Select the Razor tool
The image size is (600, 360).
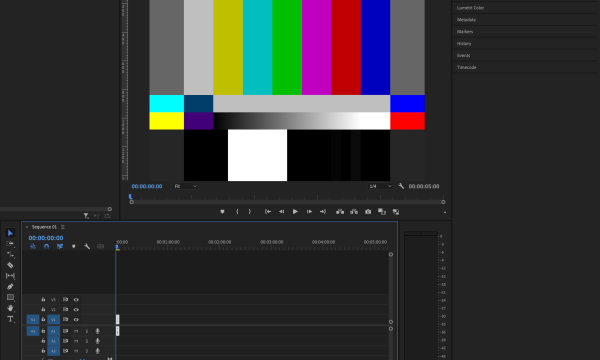click(10, 265)
